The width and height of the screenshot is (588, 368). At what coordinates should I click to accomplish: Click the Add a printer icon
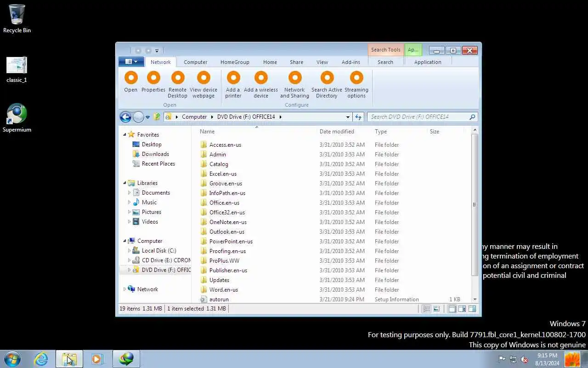233,78
